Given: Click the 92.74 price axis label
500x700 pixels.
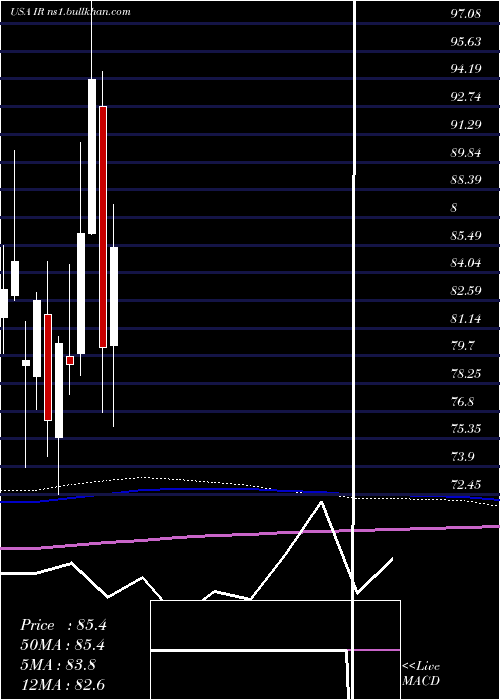Looking at the screenshot, I should coord(466,97).
